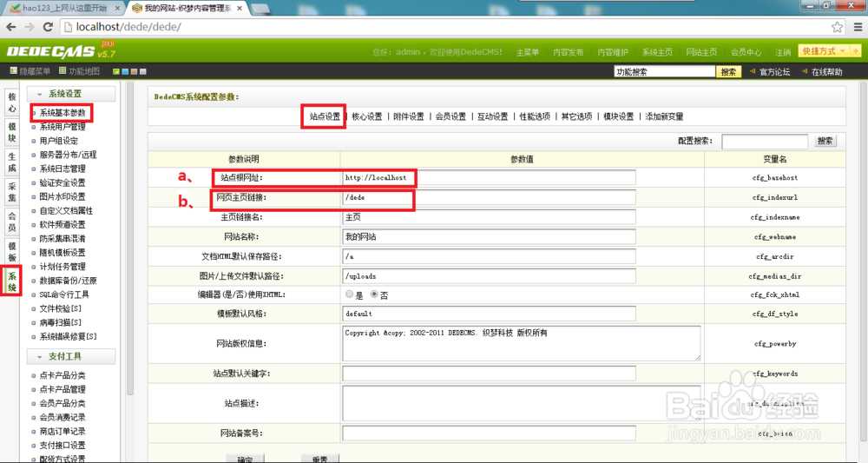
Task: Click the DedeCMS v5.7 logo
Action: click(x=61, y=51)
